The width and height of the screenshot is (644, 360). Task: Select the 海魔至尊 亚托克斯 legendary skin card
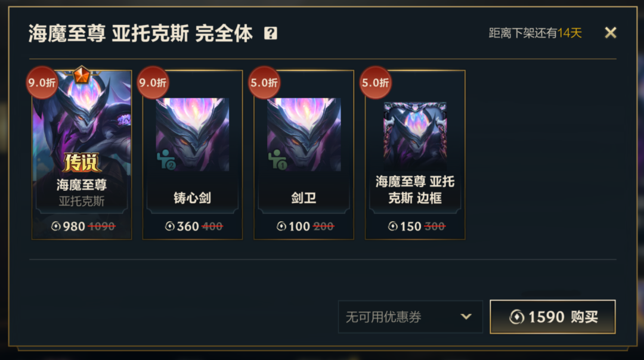(82, 155)
